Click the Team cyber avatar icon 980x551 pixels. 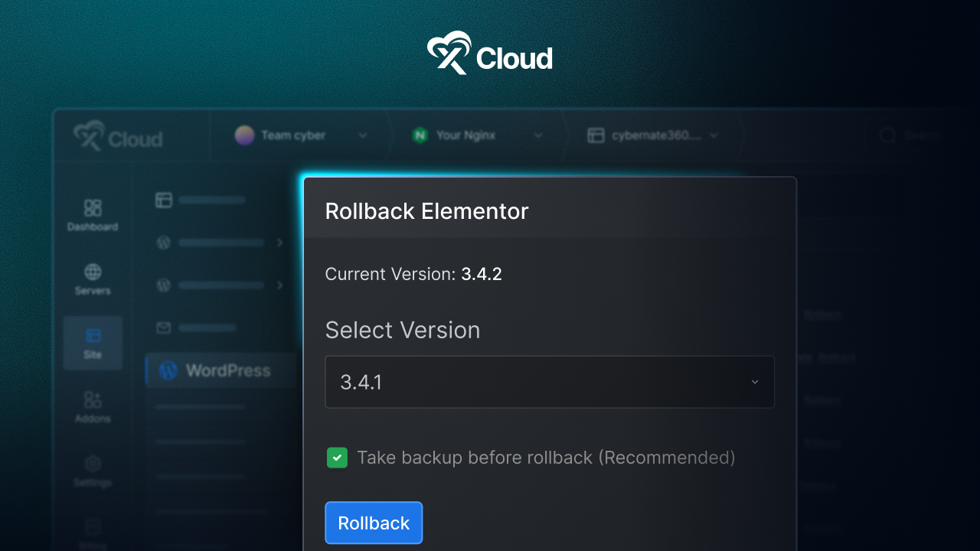pyautogui.click(x=244, y=135)
